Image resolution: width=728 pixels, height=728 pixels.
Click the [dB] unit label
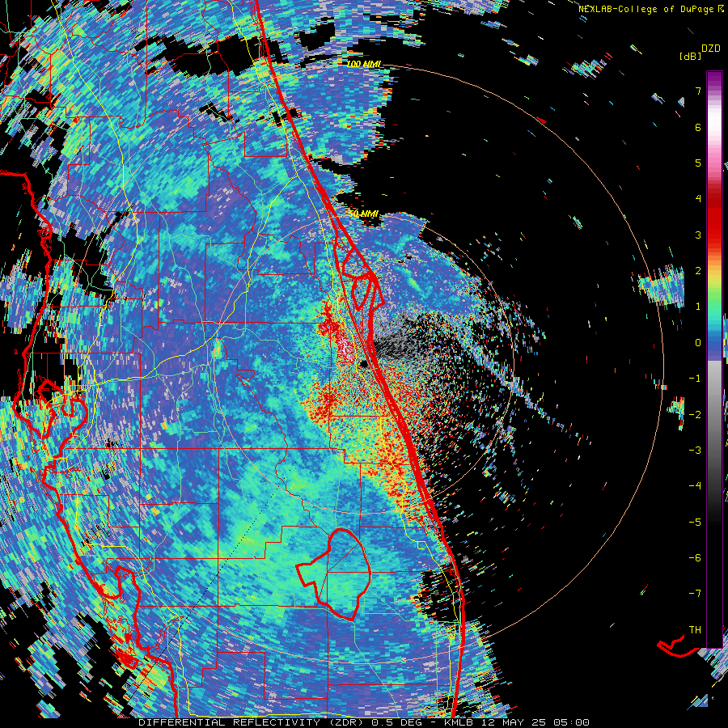click(691, 56)
